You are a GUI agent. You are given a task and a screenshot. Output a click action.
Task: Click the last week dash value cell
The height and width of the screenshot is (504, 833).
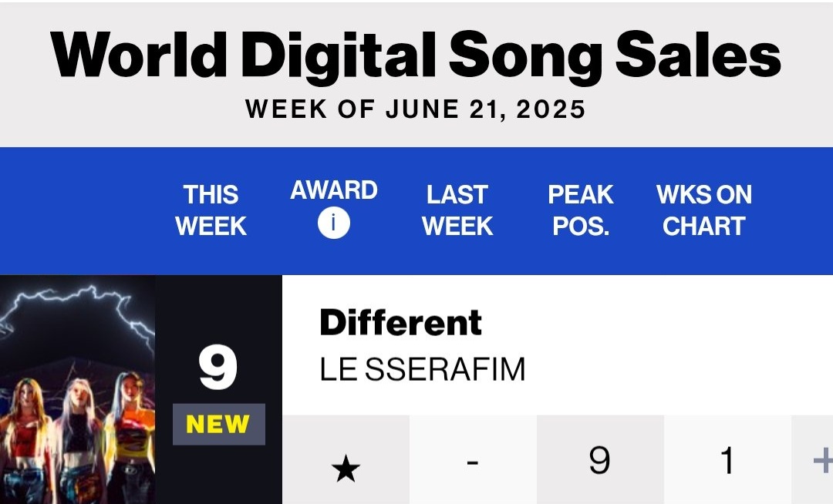(x=473, y=460)
